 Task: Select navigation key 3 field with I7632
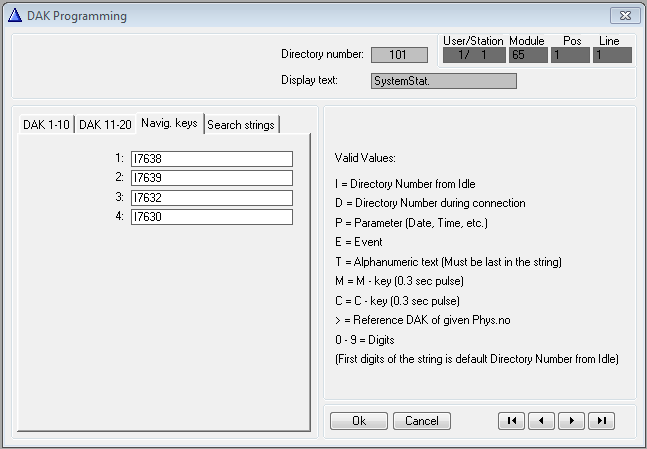click(211, 198)
